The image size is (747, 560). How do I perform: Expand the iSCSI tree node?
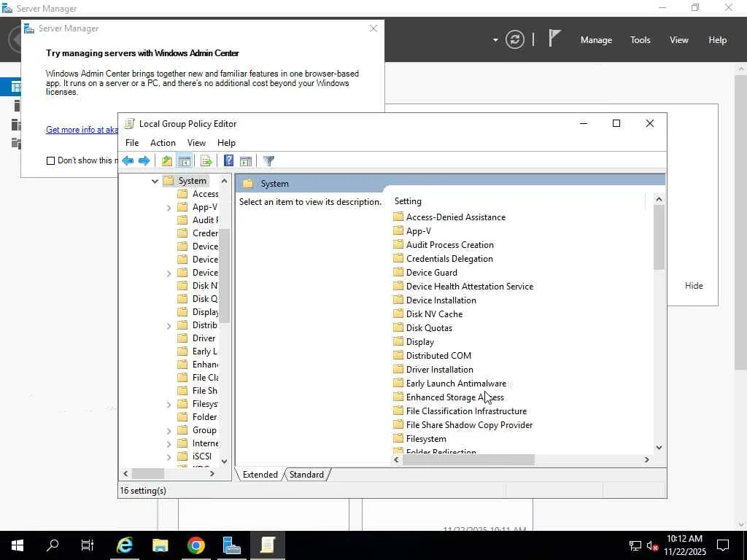tap(169, 457)
